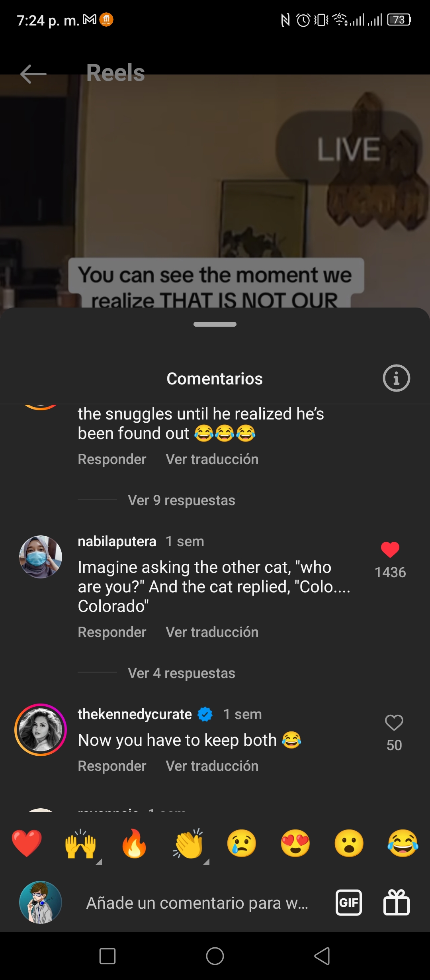Open clapping hands emoji skin tone variants
Screen dimensions: 430x980
[x=188, y=843]
